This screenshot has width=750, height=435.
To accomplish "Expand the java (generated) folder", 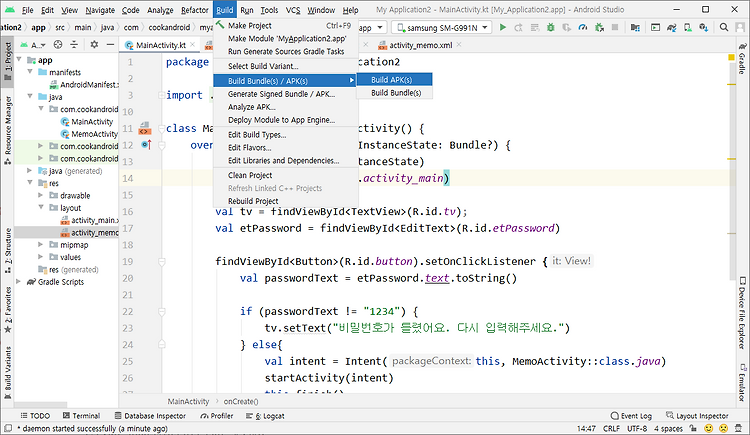I will point(30,170).
